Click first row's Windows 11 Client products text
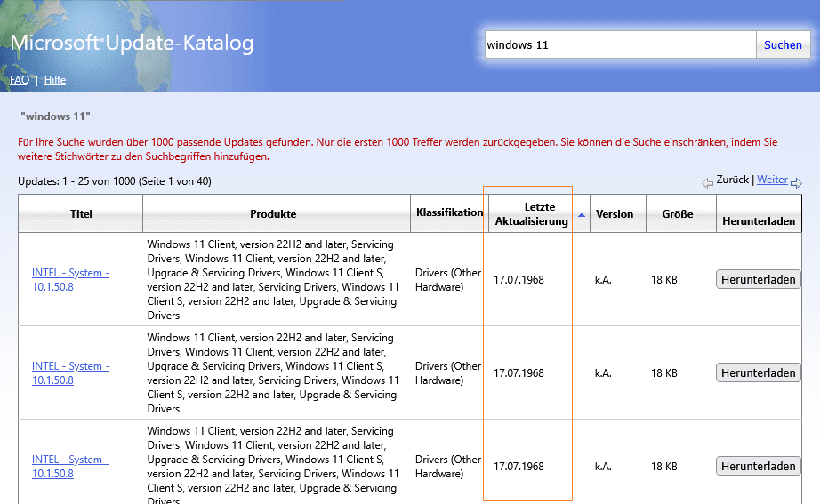This screenshot has height=504, width=820. click(273, 280)
